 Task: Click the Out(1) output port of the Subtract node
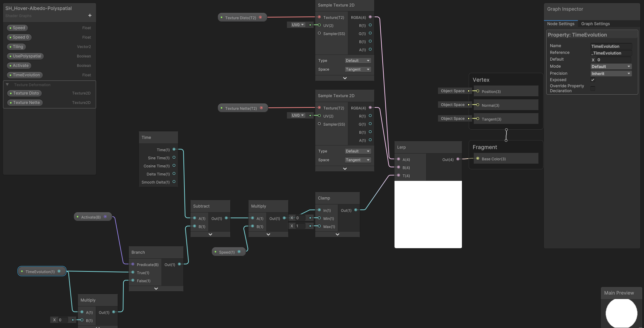pyautogui.click(x=226, y=218)
